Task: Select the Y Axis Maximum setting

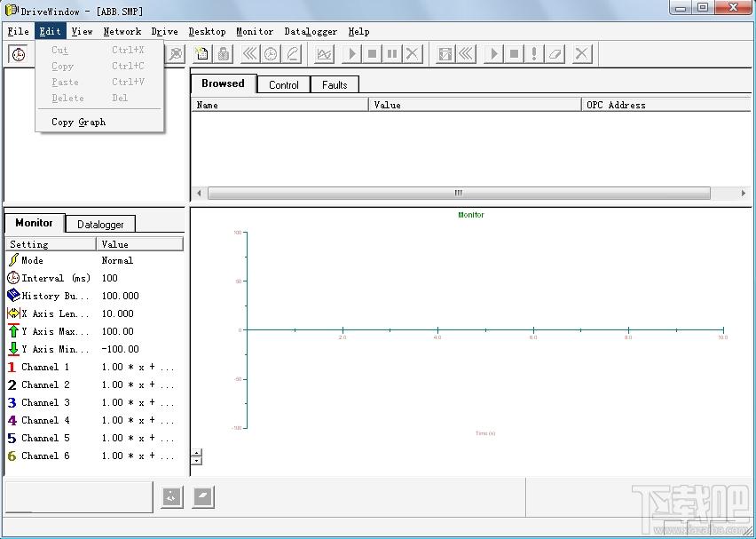Action: pos(94,331)
